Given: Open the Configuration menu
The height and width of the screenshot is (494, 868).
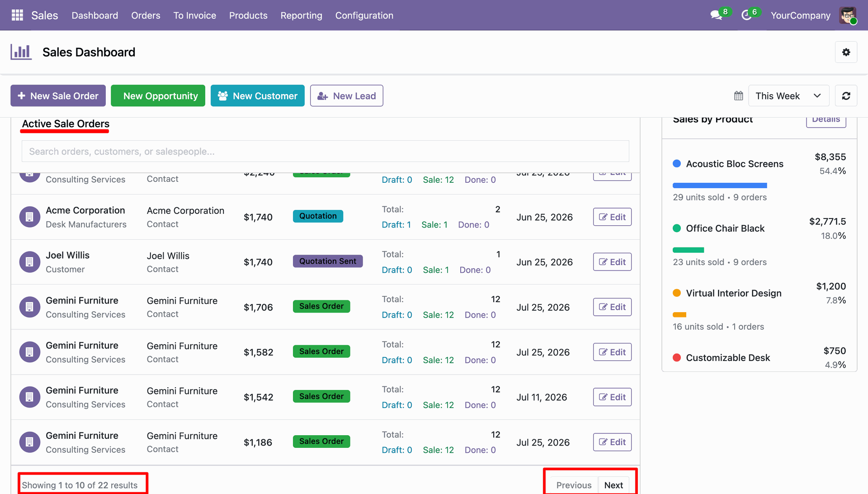Looking at the screenshot, I should point(364,15).
